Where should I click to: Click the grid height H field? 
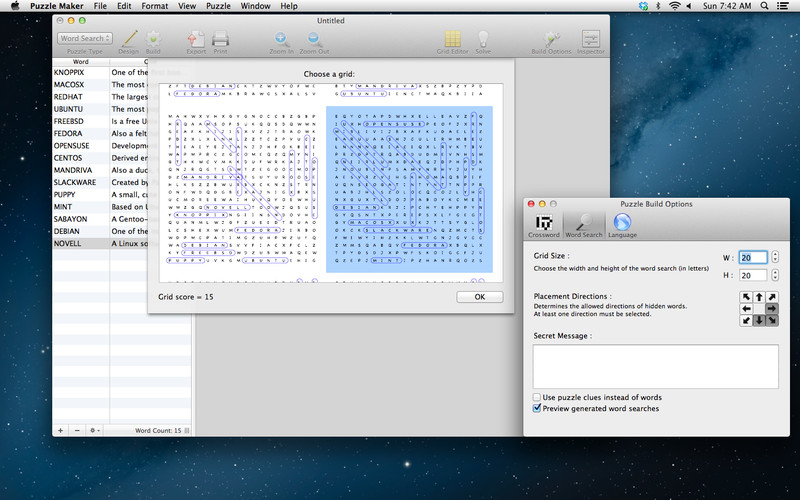click(x=753, y=276)
